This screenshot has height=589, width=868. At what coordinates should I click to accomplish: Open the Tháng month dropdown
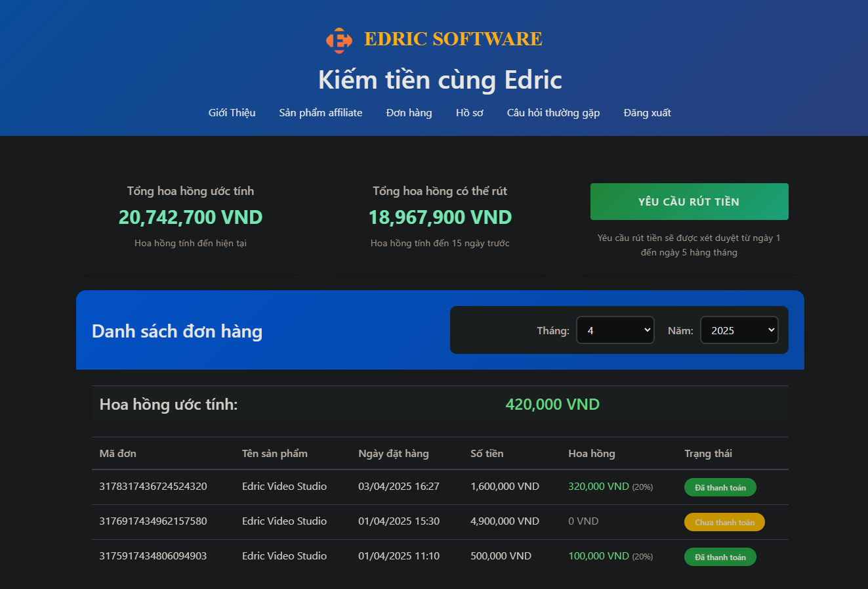click(x=615, y=330)
